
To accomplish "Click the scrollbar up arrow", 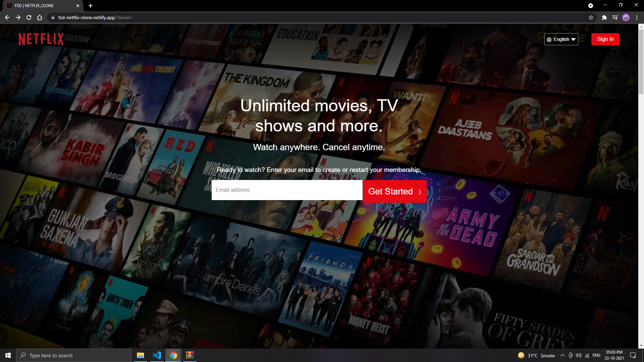I will tap(641, 26).
